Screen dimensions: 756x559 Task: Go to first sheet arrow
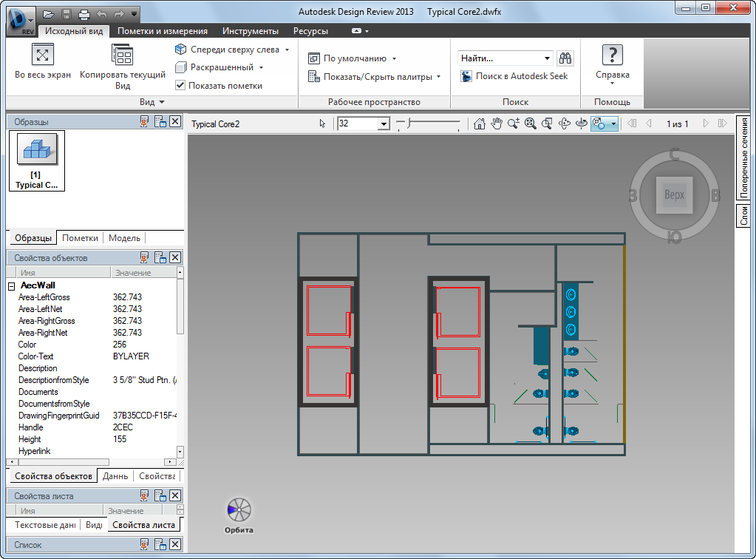[x=632, y=123]
